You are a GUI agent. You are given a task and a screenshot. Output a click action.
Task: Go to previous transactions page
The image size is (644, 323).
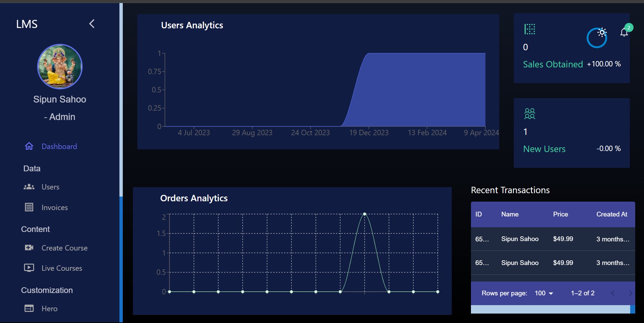click(x=613, y=293)
